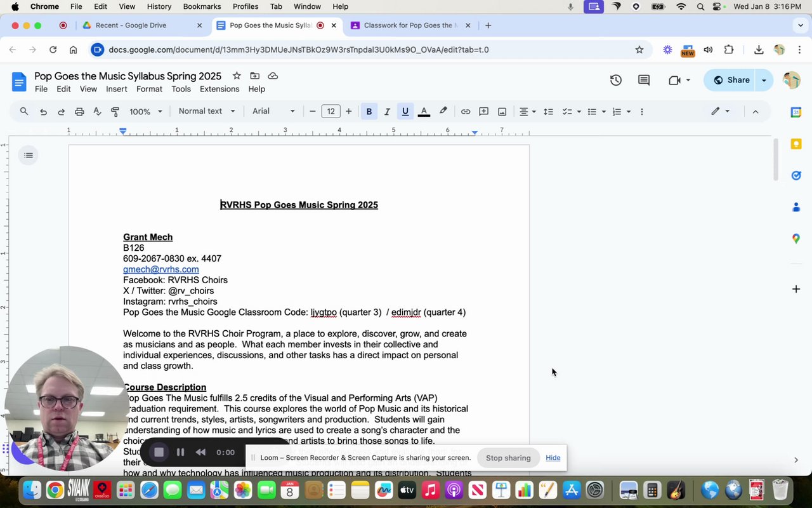The width and height of the screenshot is (812, 508).
Task: Increase font size with the plus button
Action: [x=348, y=112]
